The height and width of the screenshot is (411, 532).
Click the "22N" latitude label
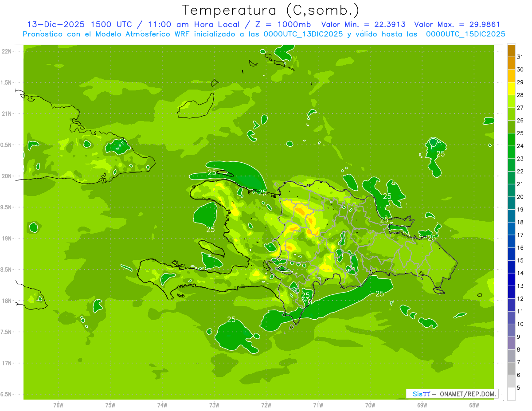pyautogui.click(x=6, y=51)
